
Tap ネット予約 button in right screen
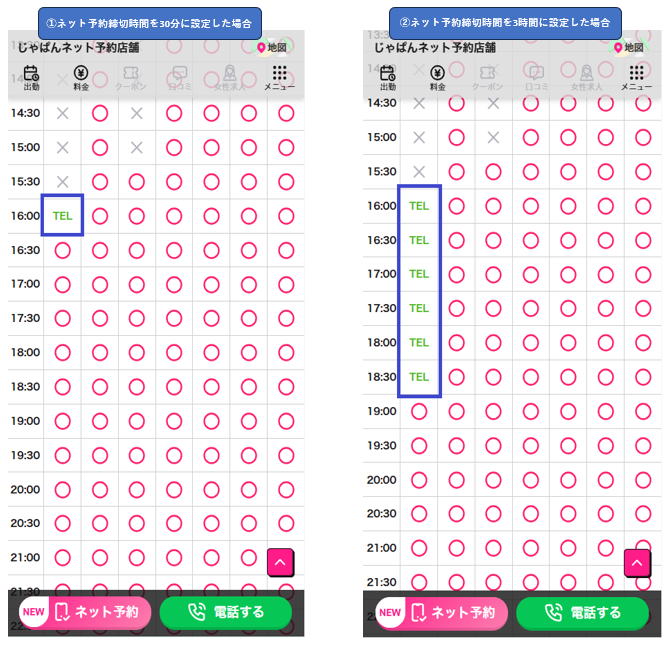(x=442, y=613)
